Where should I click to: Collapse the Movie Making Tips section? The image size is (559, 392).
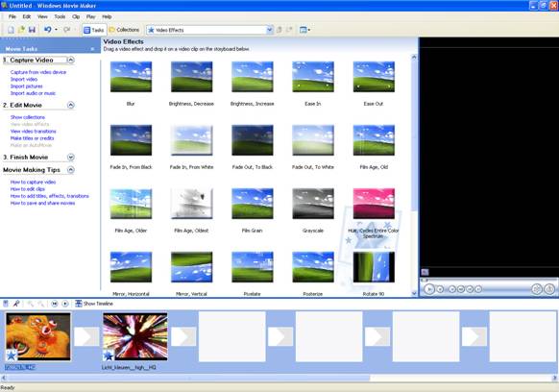click(x=70, y=170)
